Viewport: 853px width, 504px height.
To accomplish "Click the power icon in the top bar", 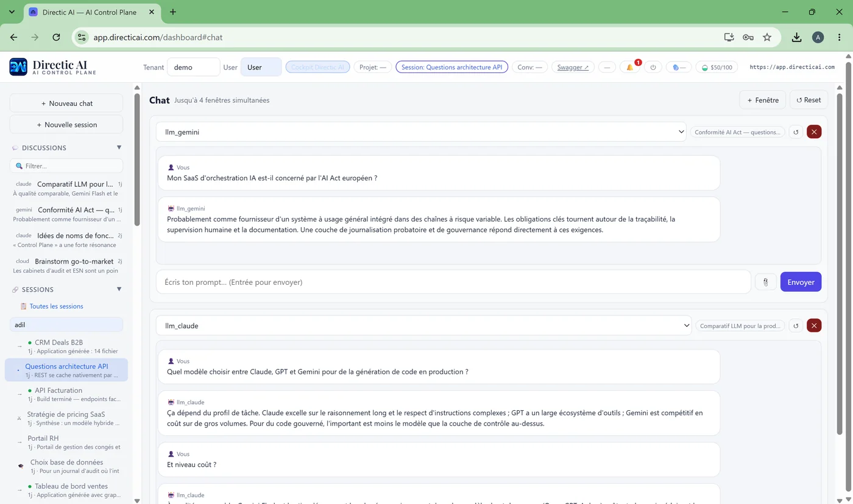I will pos(653,67).
